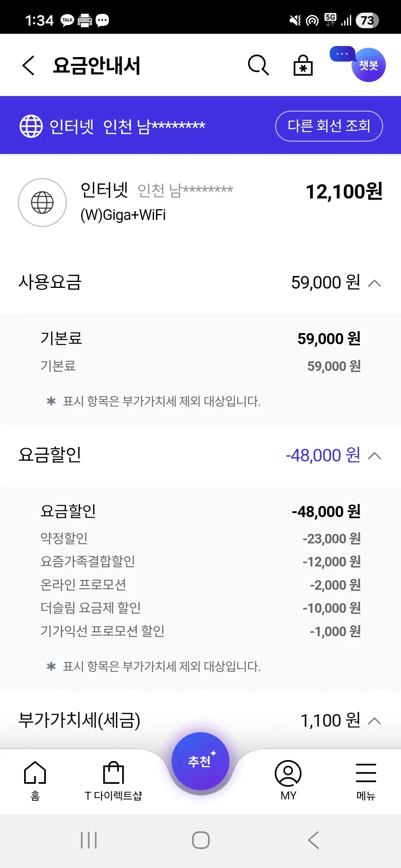Tap the back arrow beside 요금안내서
Screen dimensions: 401x868
coord(29,66)
